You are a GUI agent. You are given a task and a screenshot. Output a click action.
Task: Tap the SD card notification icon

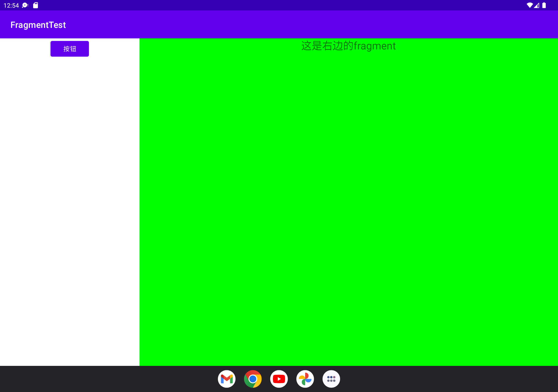(x=36, y=5)
